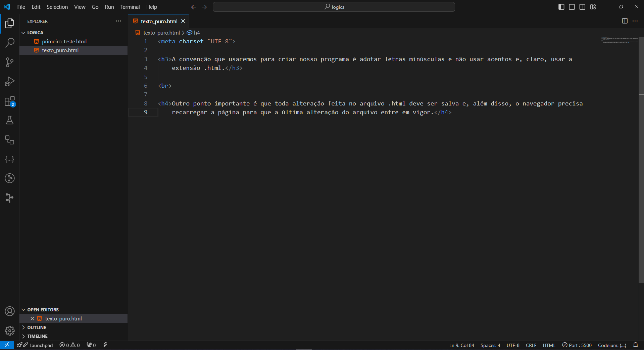Open the Accounts profile icon
Image resolution: width=644 pixels, height=350 pixels.
click(10, 311)
